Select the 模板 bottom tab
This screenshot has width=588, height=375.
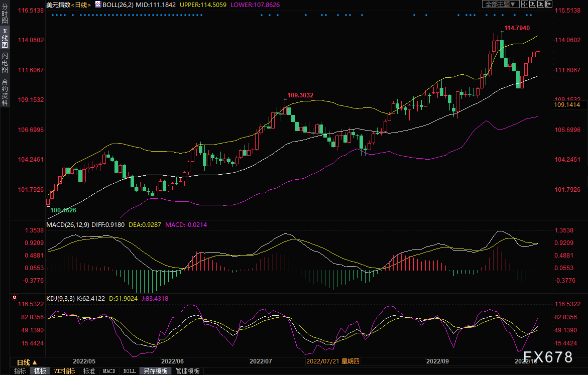40,371
